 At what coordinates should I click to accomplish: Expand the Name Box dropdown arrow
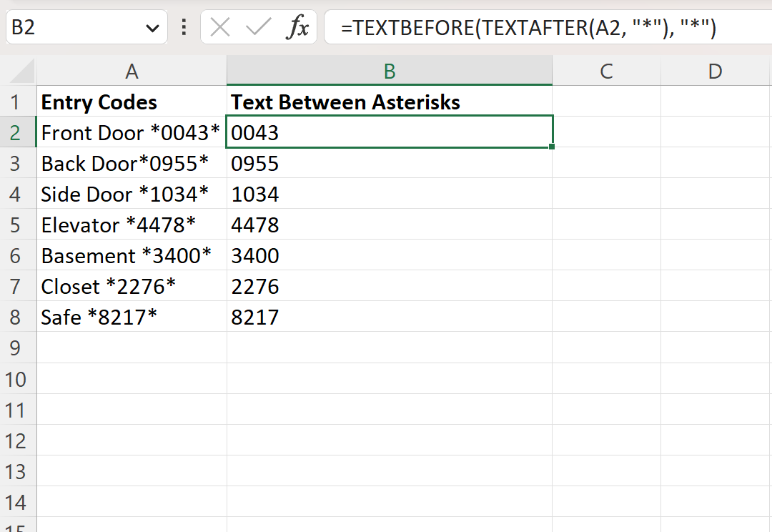tap(153, 29)
